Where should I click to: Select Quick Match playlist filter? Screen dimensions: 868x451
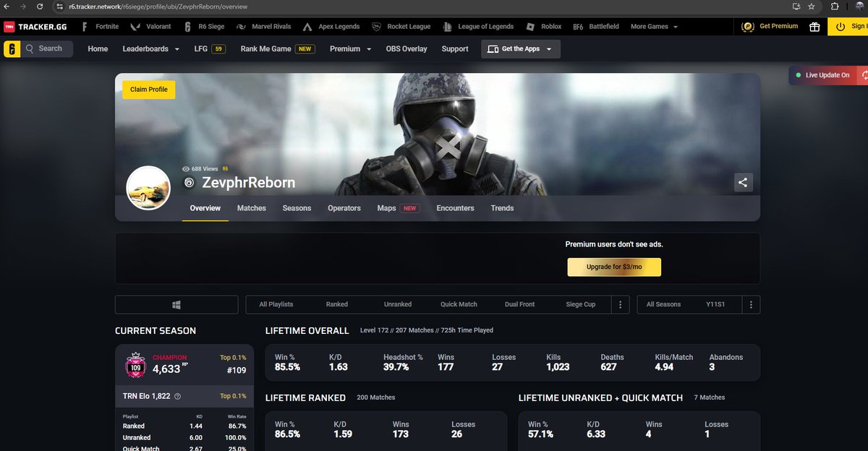coord(459,304)
